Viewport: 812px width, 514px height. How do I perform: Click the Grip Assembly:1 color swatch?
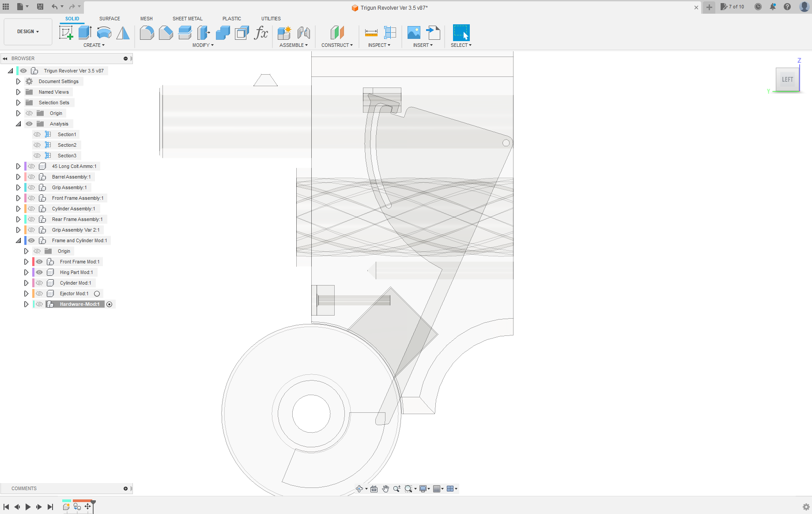[x=26, y=187]
